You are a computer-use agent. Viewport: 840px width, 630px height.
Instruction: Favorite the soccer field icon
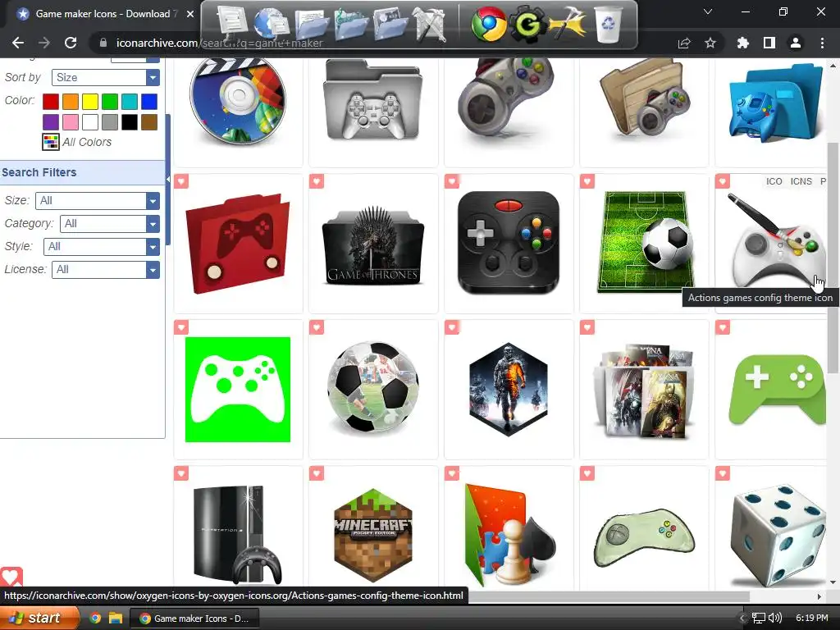587,181
